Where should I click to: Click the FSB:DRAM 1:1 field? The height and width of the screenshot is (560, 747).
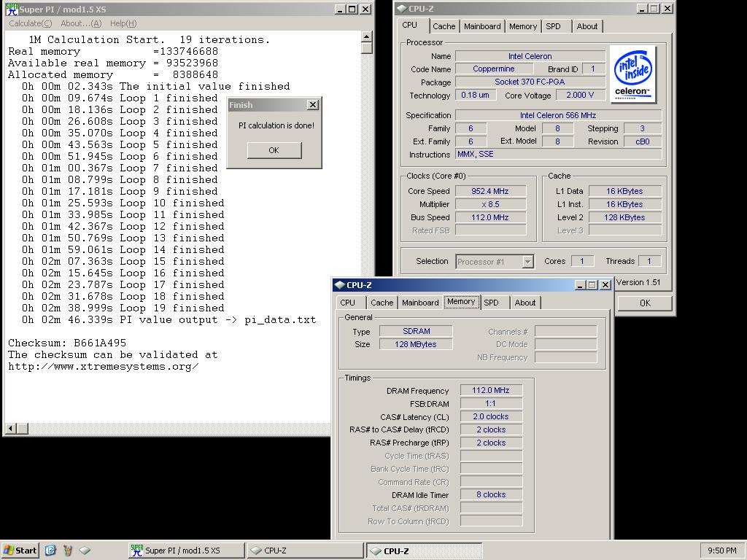click(x=491, y=404)
